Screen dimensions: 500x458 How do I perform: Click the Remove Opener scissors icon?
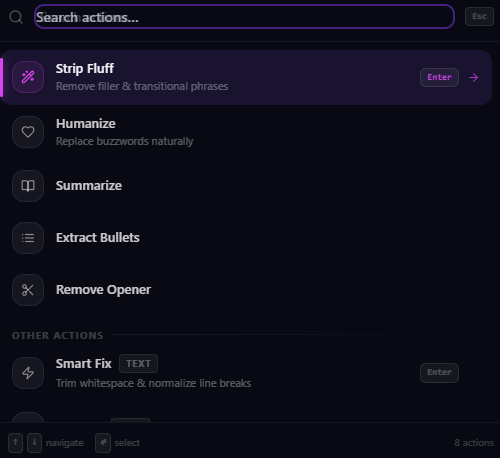tap(28, 290)
